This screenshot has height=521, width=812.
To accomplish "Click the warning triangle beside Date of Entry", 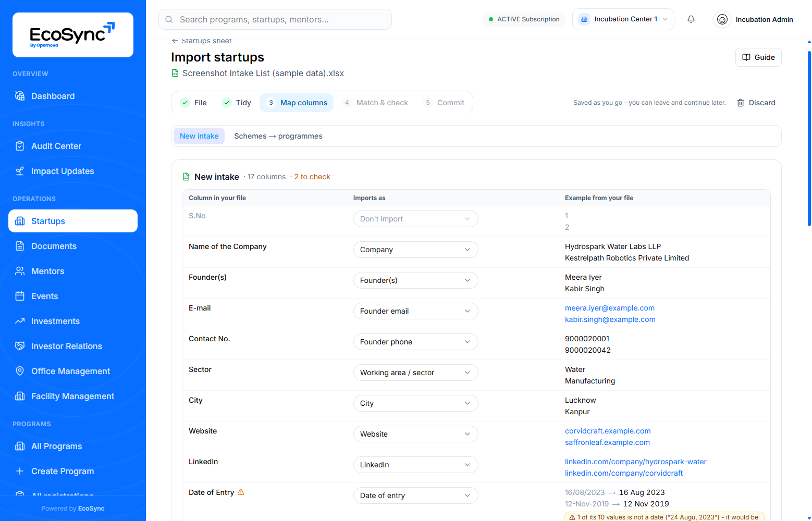I will pos(241,492).
